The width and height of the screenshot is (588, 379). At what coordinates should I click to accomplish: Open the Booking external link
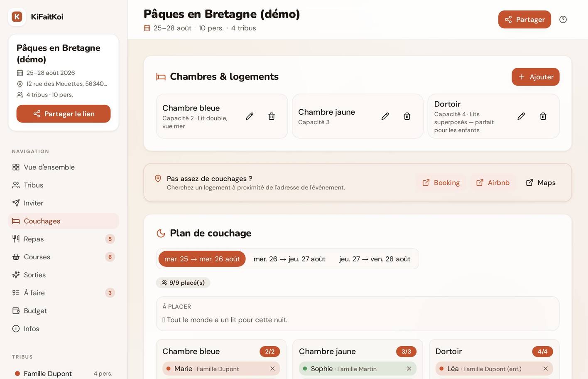point(441,183)
